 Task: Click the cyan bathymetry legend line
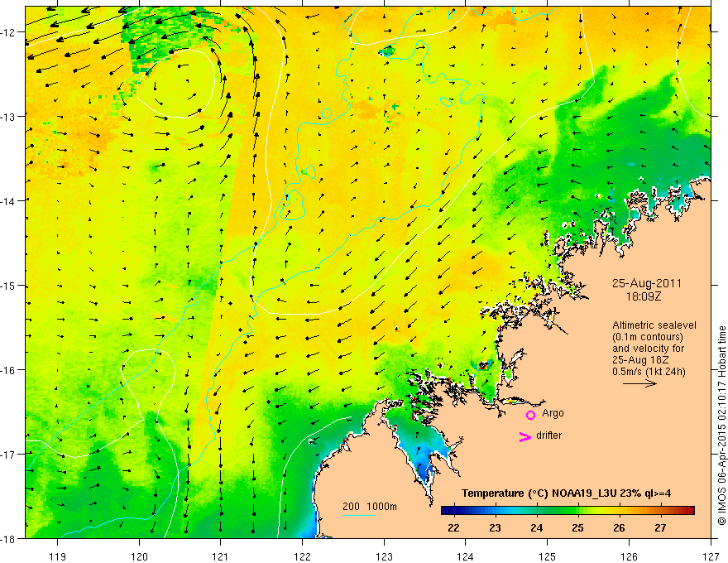(359, 515)
